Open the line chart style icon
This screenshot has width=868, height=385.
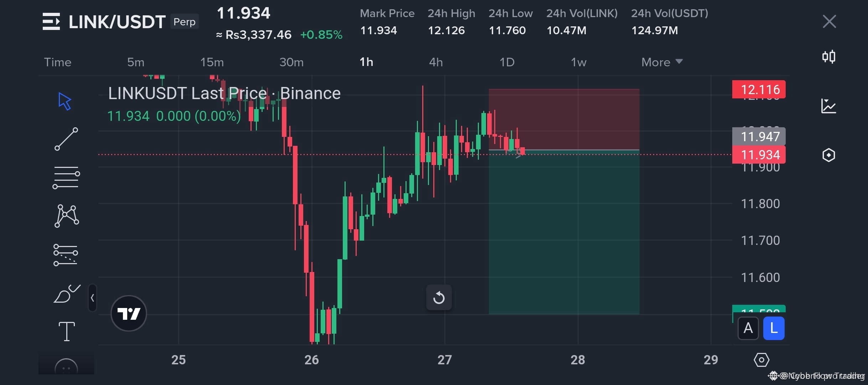[829, 106]
